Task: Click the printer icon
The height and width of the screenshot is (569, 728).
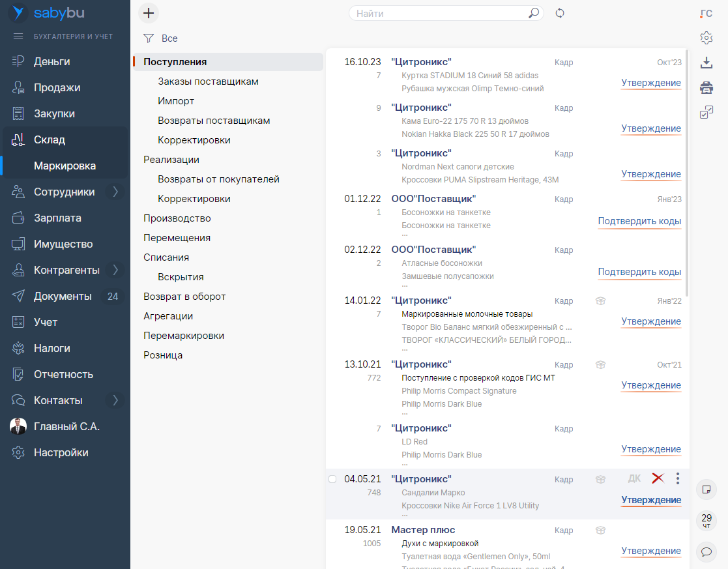Action: coord(706,88)
